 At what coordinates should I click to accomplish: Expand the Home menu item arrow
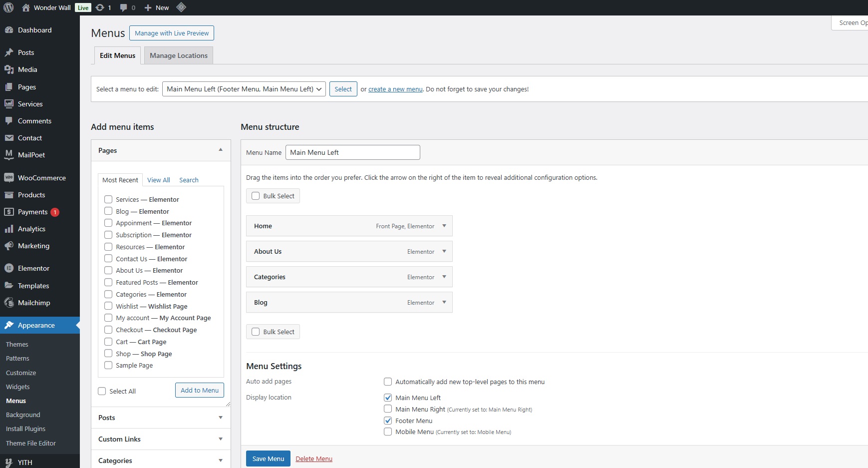[x=444, y=226]
